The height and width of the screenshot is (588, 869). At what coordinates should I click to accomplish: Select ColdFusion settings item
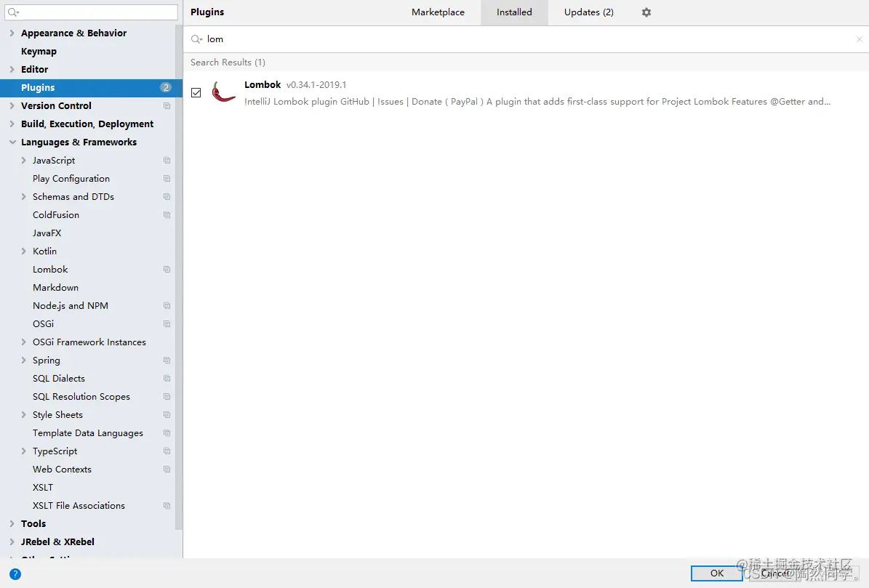[x=56, y=215]
